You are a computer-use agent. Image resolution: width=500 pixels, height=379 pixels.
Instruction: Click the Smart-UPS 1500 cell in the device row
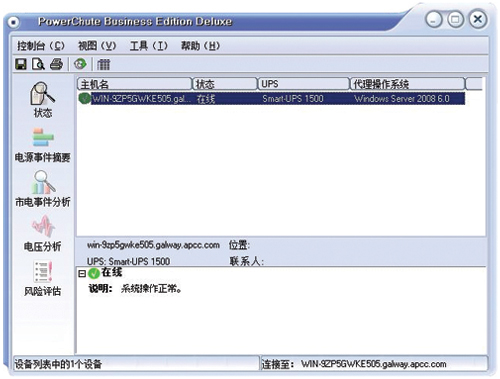click(293, 99)
